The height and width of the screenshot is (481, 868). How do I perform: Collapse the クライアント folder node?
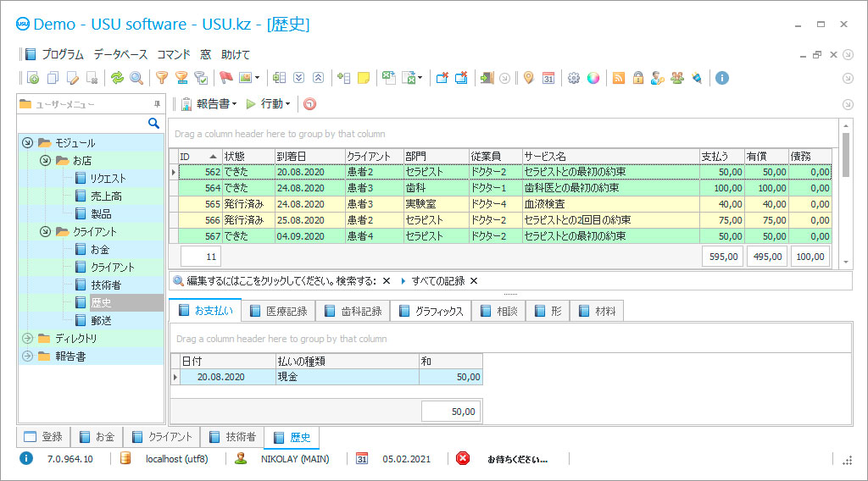(x=46, y=232)
